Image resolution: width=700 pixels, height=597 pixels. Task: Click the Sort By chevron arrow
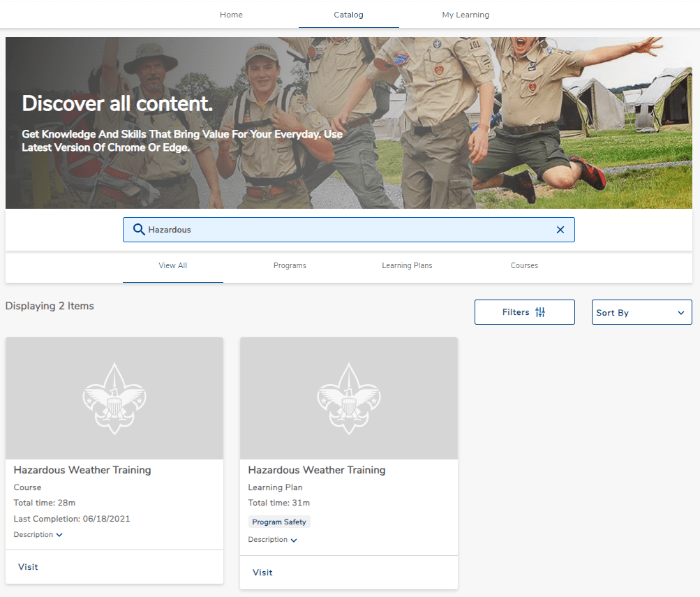[x=680, y=313]
